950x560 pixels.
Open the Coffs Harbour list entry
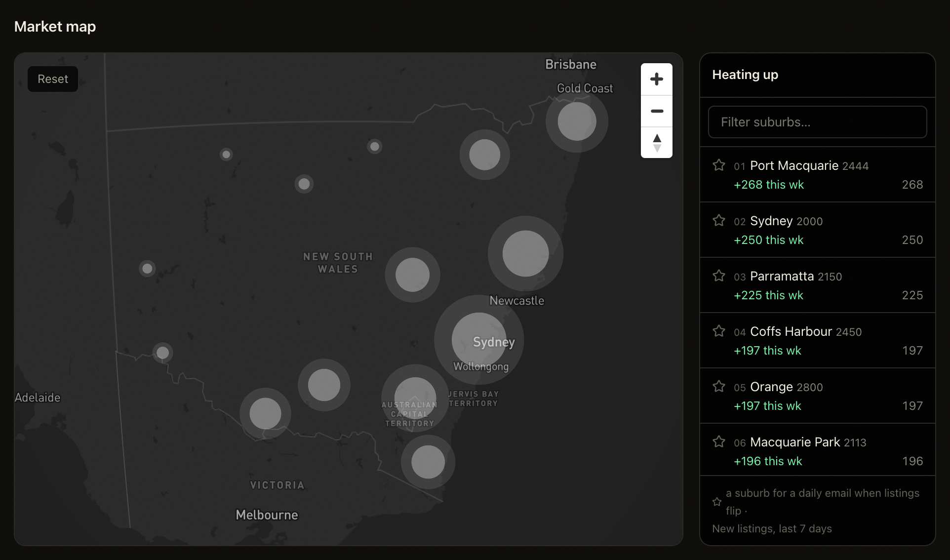click(x=817, y=341)
